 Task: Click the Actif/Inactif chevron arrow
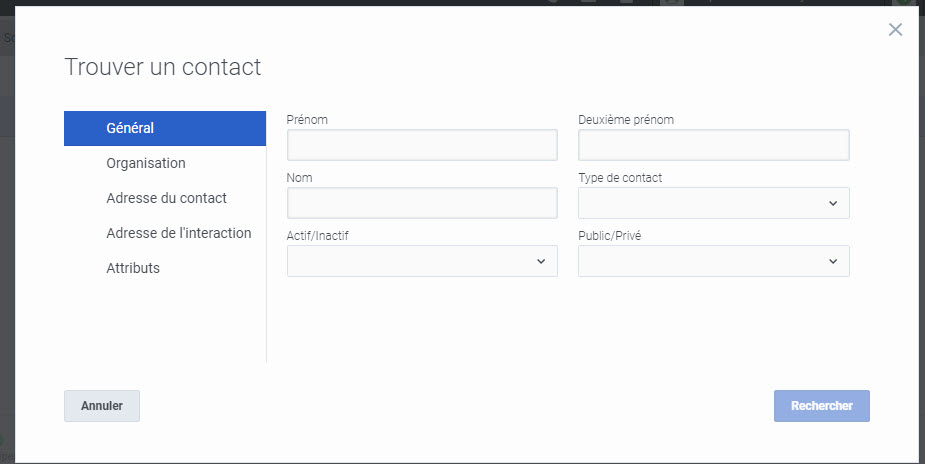541,261
